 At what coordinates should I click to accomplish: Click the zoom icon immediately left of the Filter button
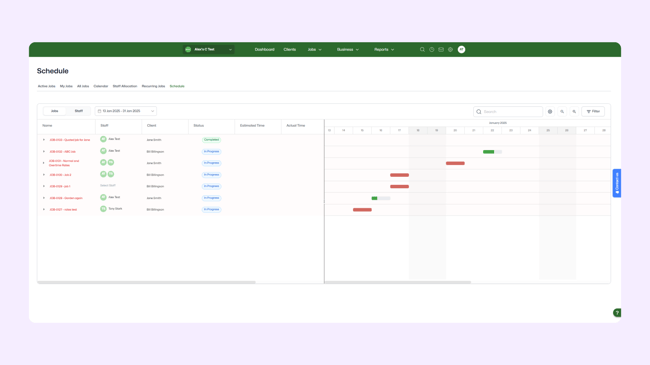tap(574, 112)
